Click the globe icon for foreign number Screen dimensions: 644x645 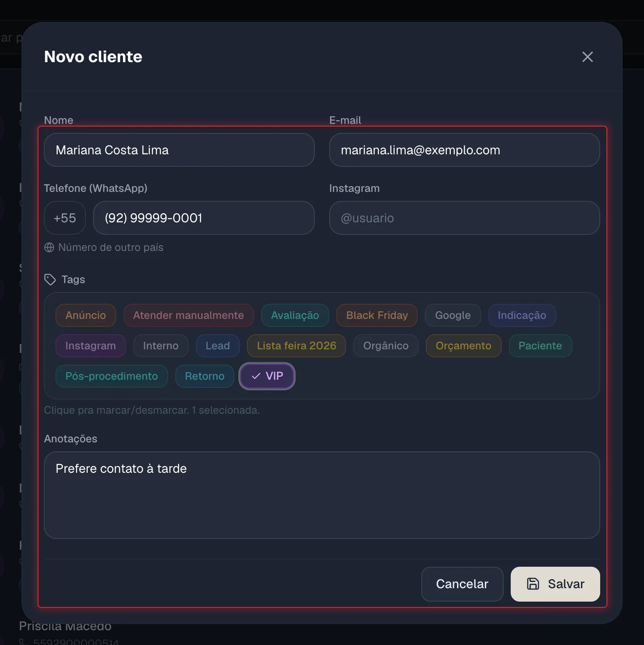[x=49, y=247]
